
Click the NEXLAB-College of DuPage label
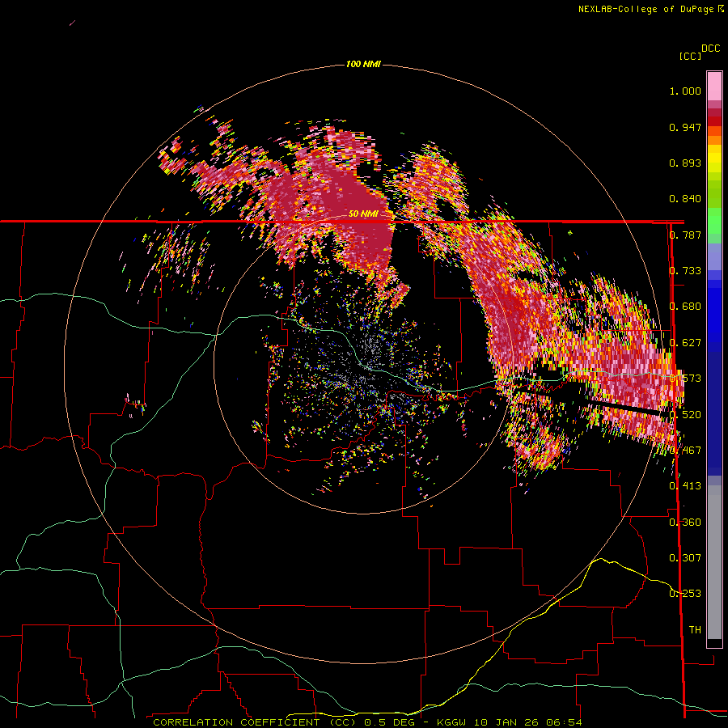pos(645,9)
